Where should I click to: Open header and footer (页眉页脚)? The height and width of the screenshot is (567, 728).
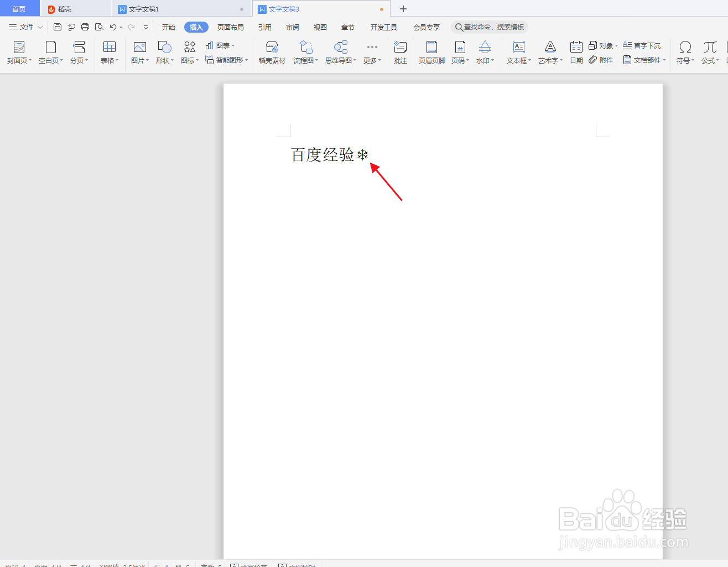[432, 53]
